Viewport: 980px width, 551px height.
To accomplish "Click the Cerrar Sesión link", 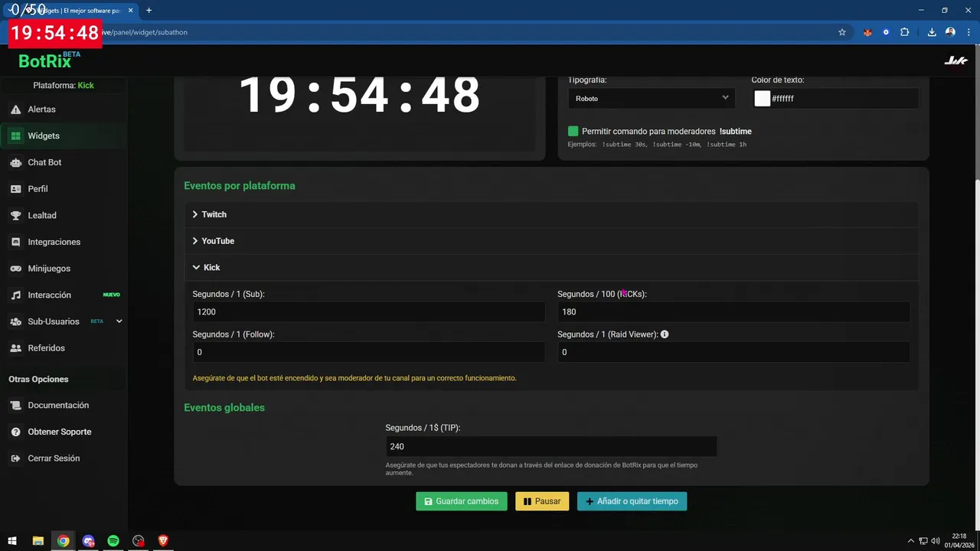I will click(54, 458).
